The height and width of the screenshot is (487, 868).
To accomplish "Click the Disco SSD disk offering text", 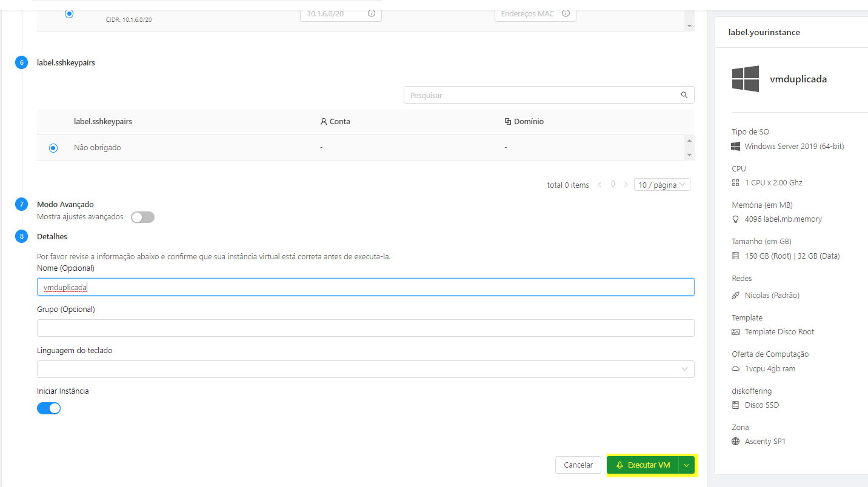I will (x=762, y=405).
